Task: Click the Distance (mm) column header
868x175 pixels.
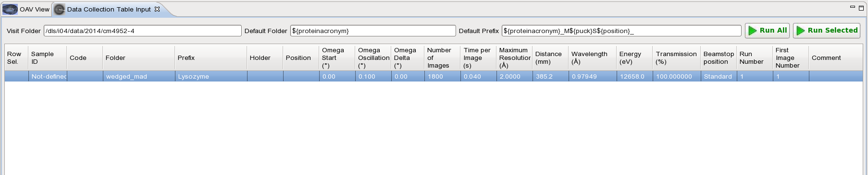Action: [551, 58]
